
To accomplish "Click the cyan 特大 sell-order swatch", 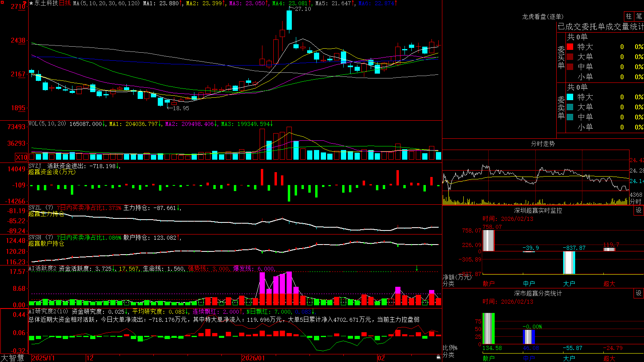I will (570, 97).
